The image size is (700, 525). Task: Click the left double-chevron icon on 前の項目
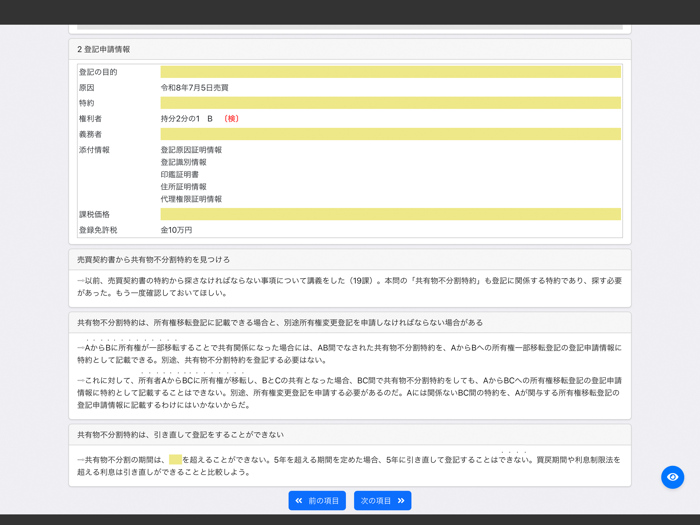click(x=299, y=500)
